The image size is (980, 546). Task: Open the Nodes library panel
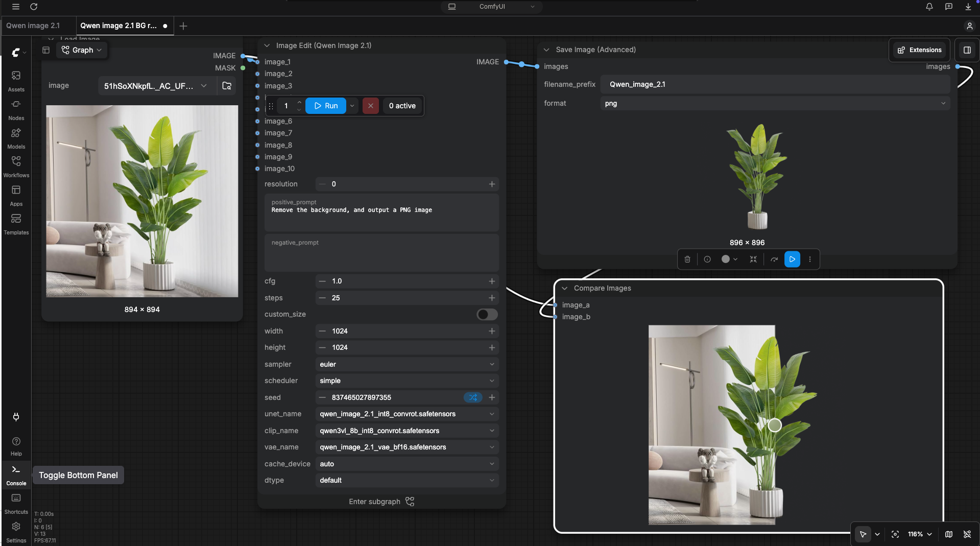click(x=16, y=109)
